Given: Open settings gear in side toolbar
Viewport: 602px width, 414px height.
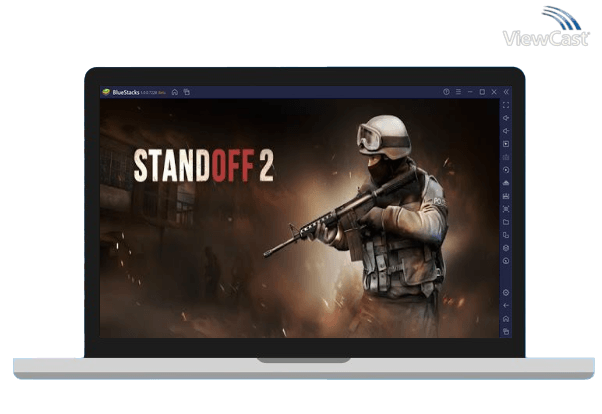Looking at the screenshot, I should (506, 293).
